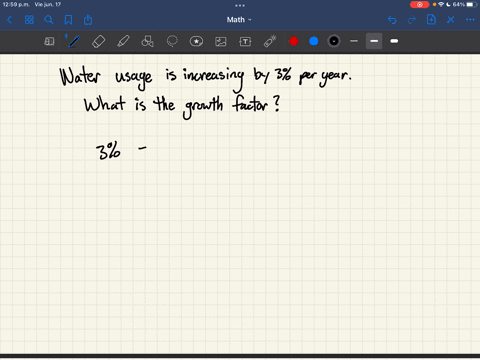Select the Shapes tool
Viewport: 480px width, 360px height.
(x=147, y=41)
